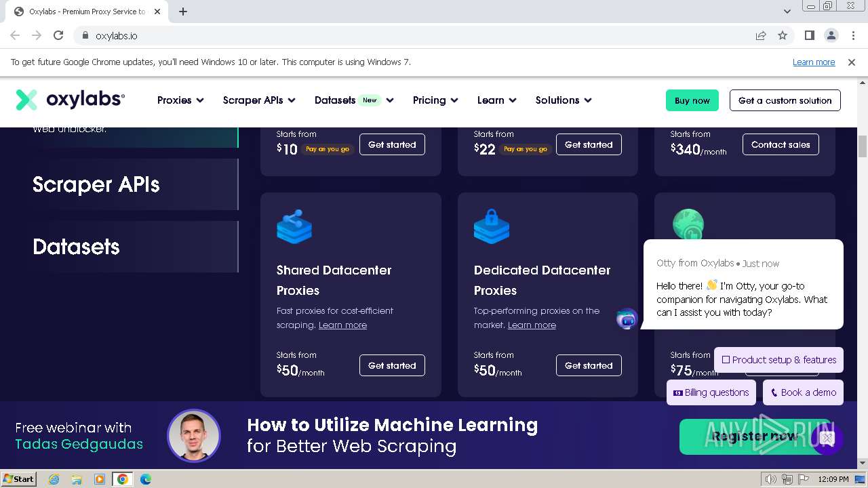Image resolution: width=868 pixels, height=488 pixels.
Task: Bookmark this page with the star icon
Action: pos(783,35)
